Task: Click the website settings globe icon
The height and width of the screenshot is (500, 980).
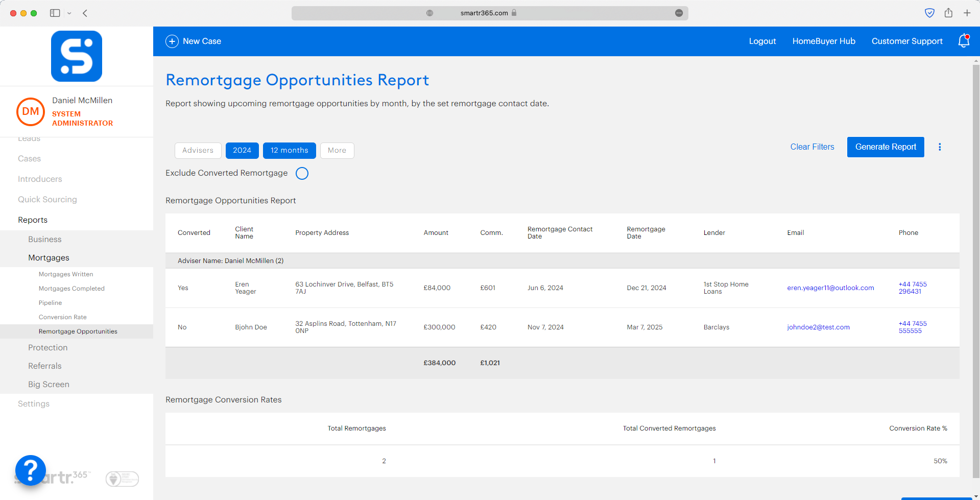Action: [x=430, y=13]
